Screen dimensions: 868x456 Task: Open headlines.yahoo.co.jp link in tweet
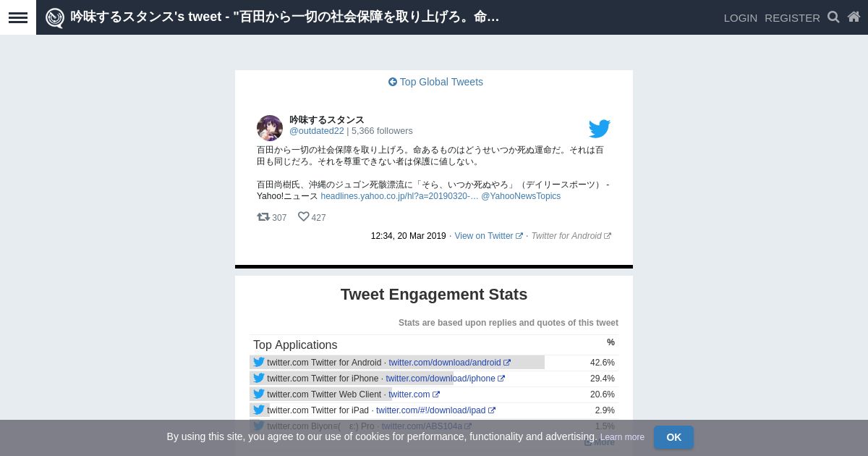[399, 196]
